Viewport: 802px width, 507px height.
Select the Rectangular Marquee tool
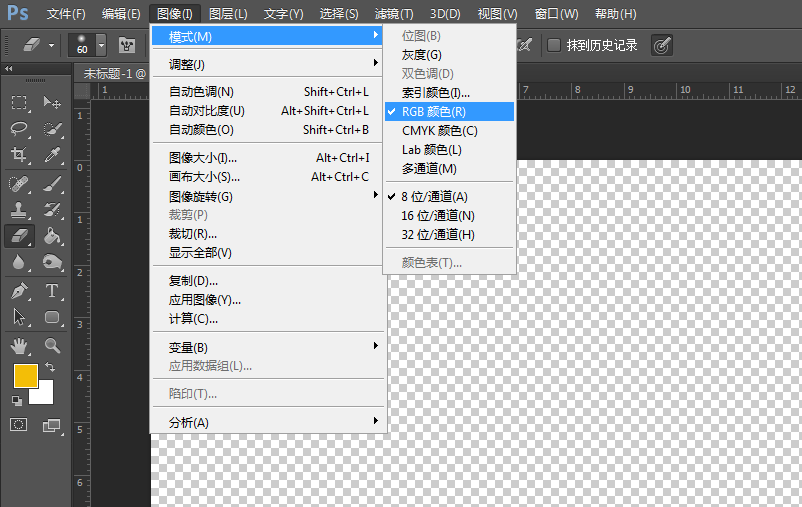point(19,102)
